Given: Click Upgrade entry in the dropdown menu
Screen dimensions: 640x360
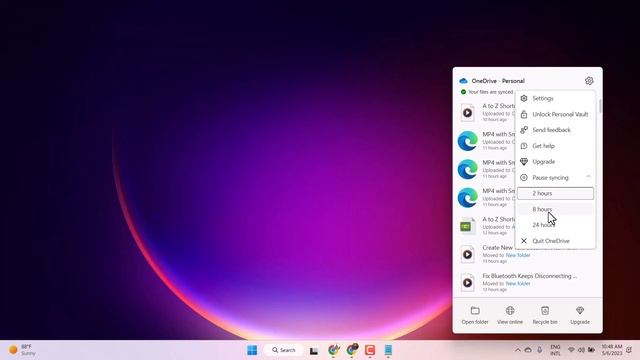Looking at the screenshot, I should tap(555, 162).
